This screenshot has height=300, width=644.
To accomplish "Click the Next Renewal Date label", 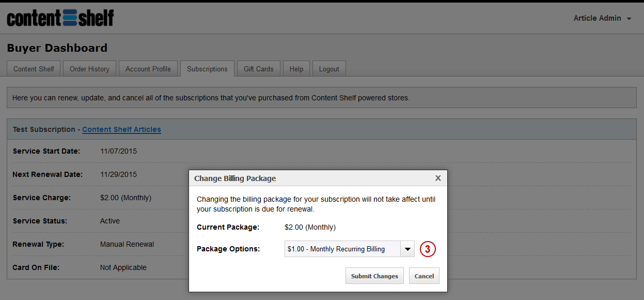I will click(x=48, y=174).
